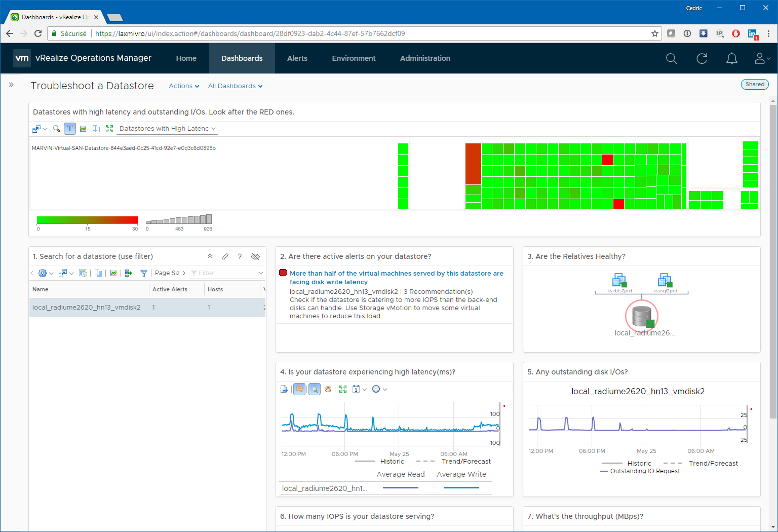Click the refresh icon in header
Viewport: 778px width, 532px height.
[x=702, y=59]
